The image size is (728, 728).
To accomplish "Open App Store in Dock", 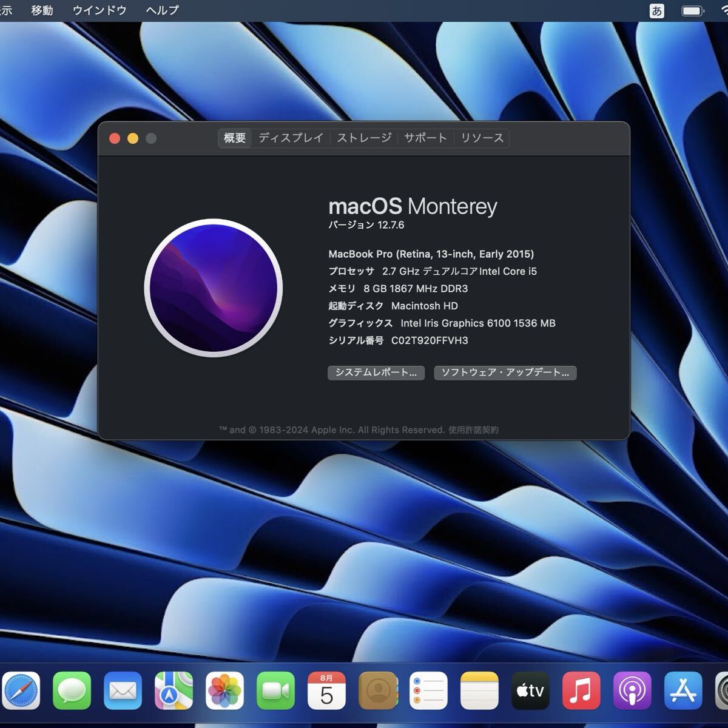I will click(683, 691).
